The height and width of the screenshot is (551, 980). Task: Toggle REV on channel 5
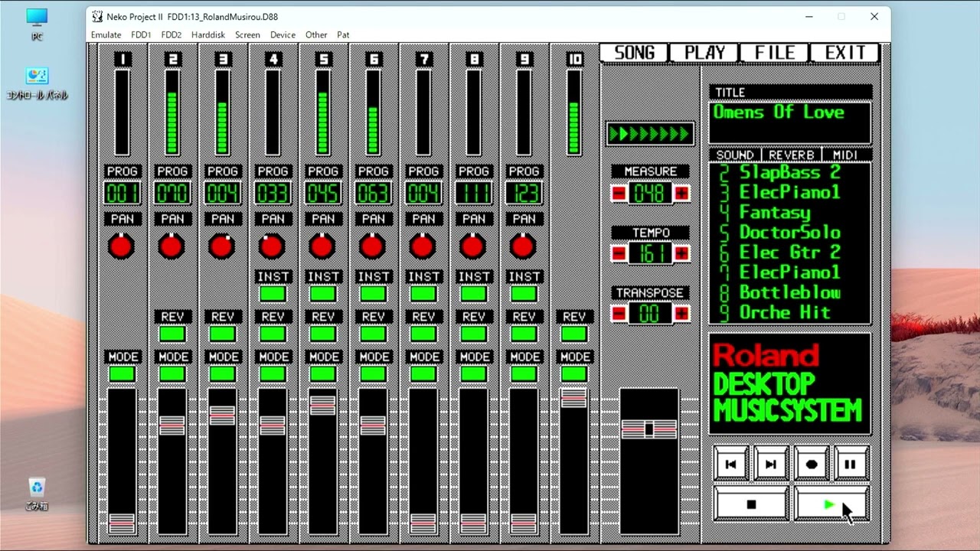pyautogui.click(x=322, y=334)
